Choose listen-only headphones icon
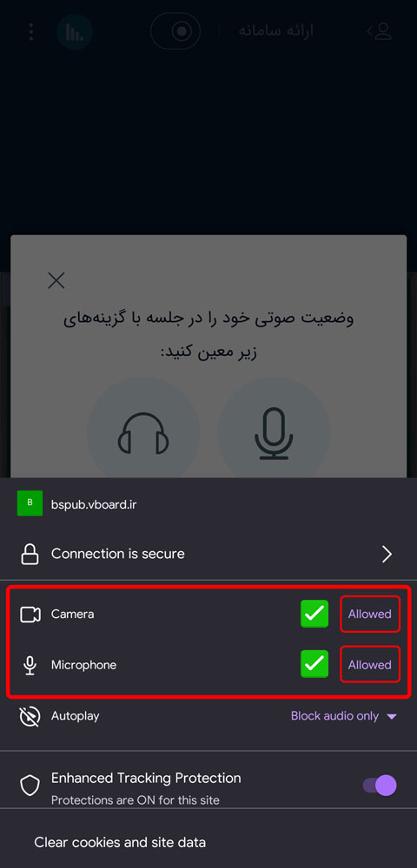Image resolution: width=417 pixels, height=868 pixels. (x=143, y=433)
